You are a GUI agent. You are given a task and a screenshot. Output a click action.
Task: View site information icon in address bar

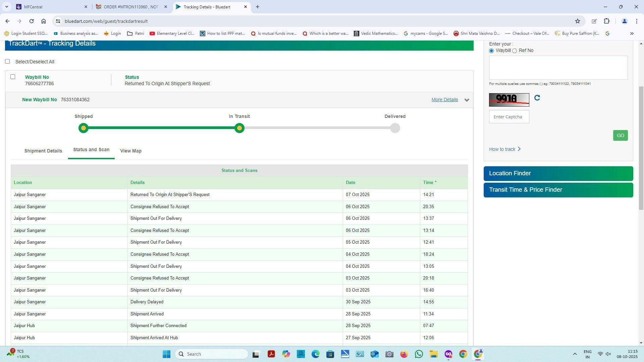(58, 21)
